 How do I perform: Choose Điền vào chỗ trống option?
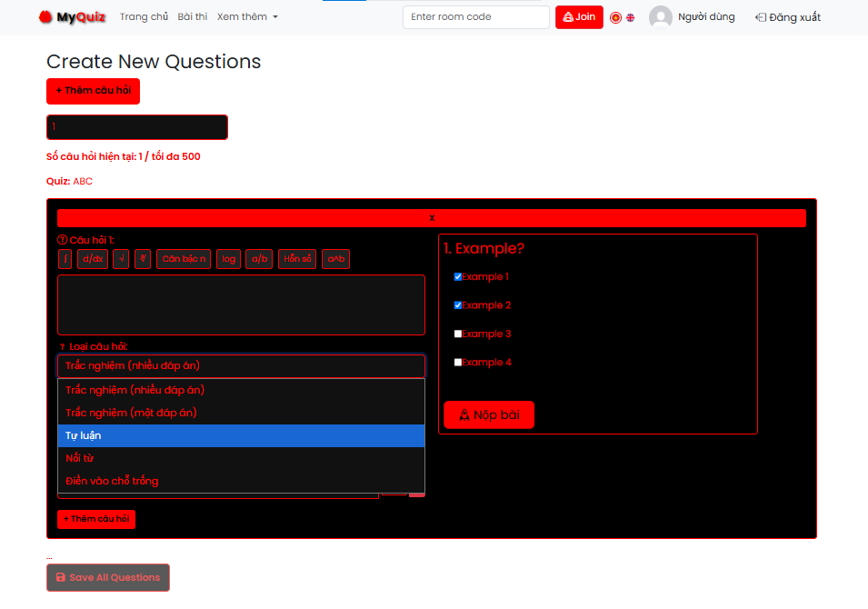pos(241,481)
